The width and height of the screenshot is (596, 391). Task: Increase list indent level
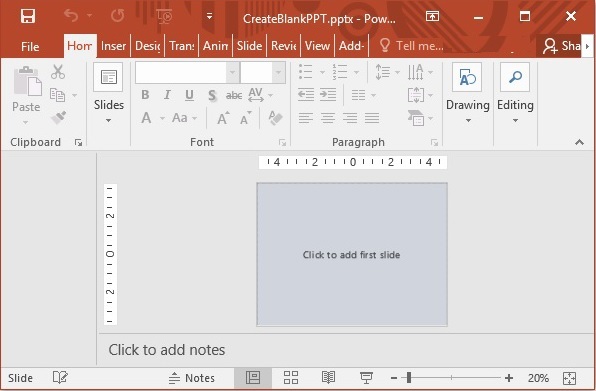pos(328,95)
